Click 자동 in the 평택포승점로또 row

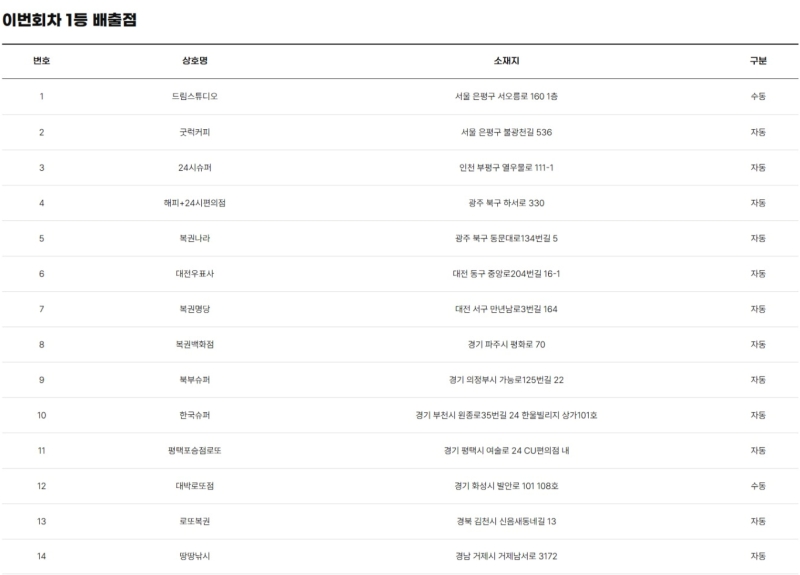pyautogui.click(x=758, y=451)
